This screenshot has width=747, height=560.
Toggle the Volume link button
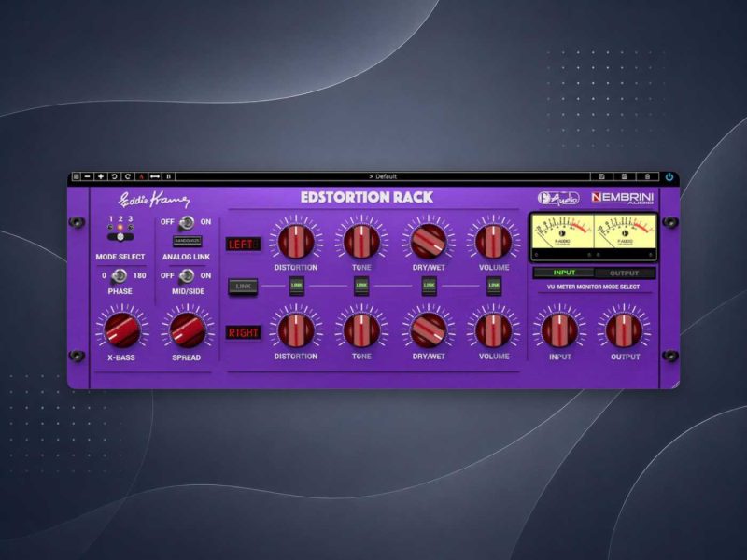tap(494, 286)
